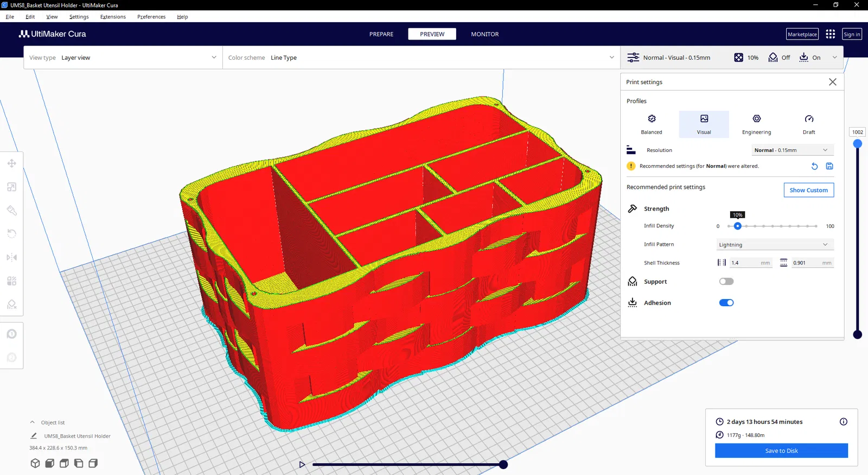Click the '2 days 13 hours 54 minutes' estimate
This screenshot has height=475, width=868.
pyautogui.click(x=764, y=422)
